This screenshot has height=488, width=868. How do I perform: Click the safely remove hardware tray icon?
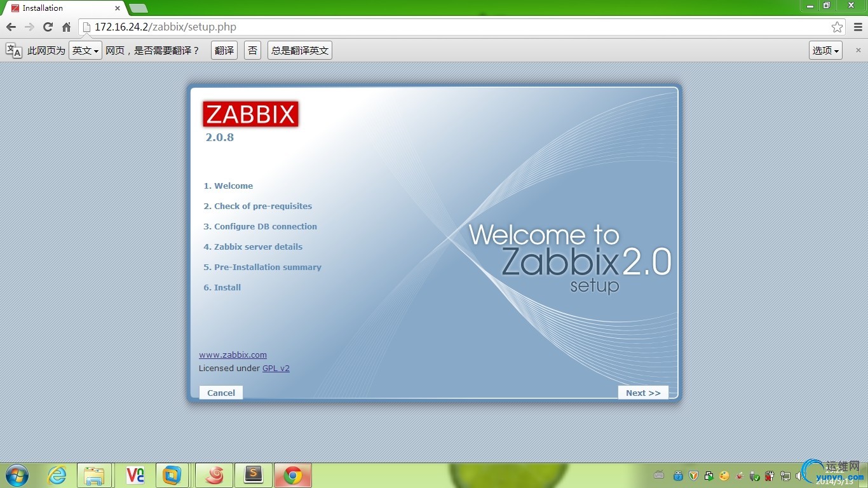click(754, 475)
